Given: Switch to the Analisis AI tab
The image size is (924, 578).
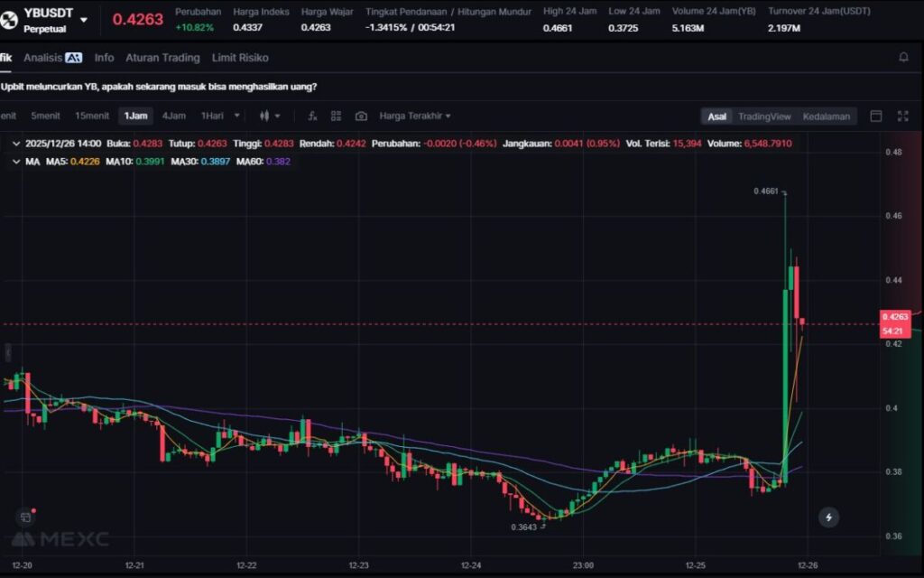Looking at the screenshot, I should tap(52, 58).
